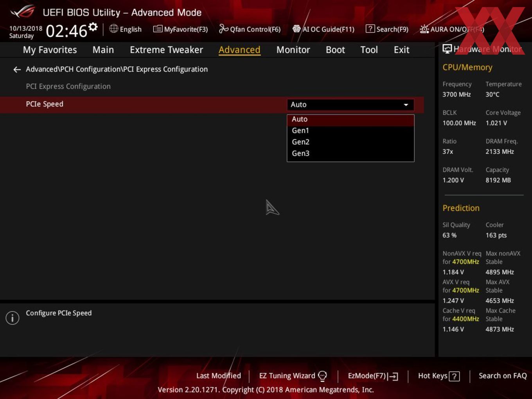Click the CPU/Memory section heading
Viewport: 532px width, 399px height.
[467, 67]
